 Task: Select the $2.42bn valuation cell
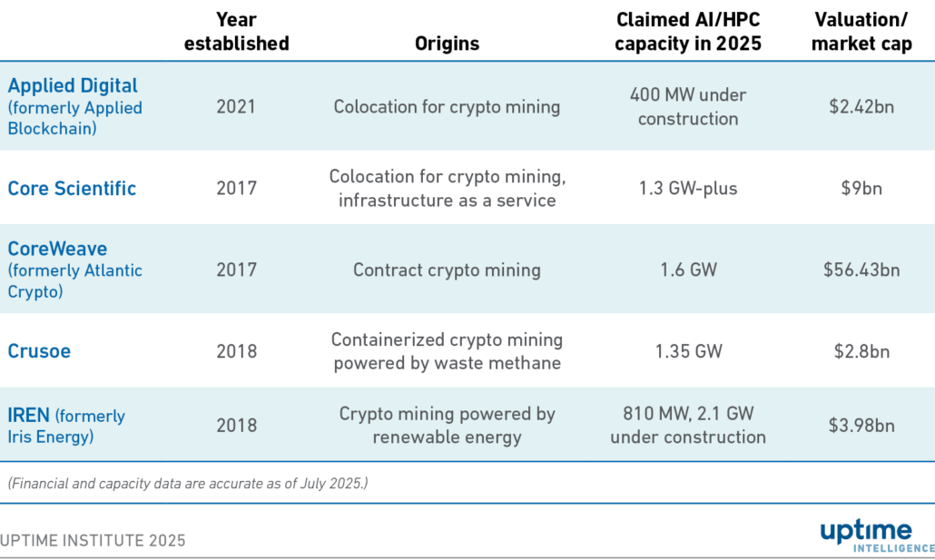pyautogui.click(x=861, y=106)
